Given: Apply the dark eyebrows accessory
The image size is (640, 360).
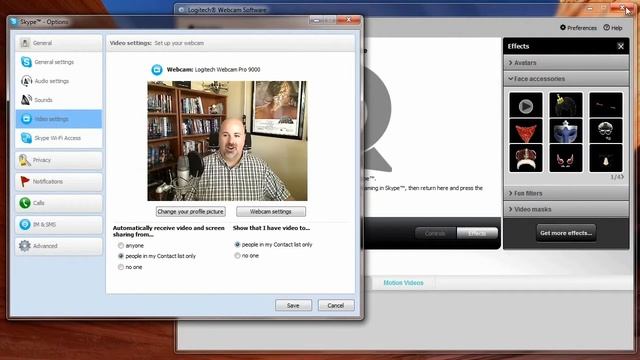Looking at the screenshot, I should click(606, 106).
